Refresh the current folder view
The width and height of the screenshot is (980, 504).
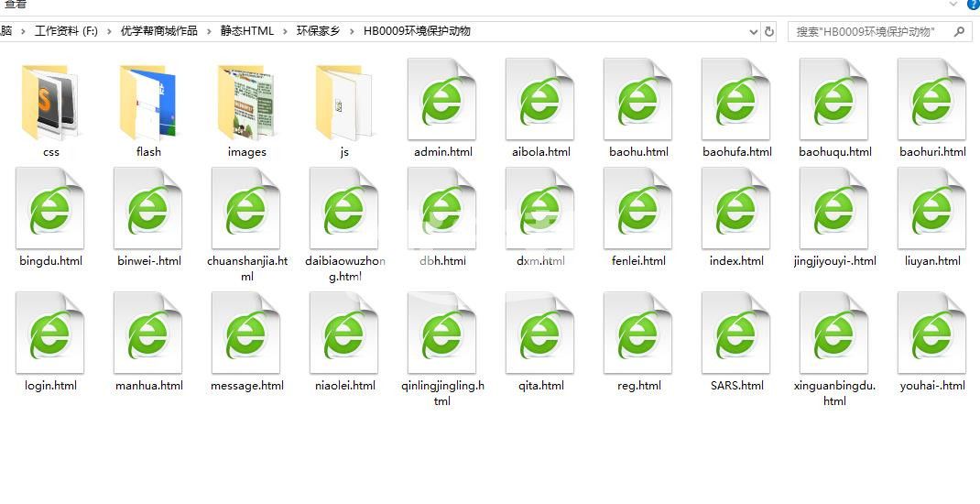769,31
